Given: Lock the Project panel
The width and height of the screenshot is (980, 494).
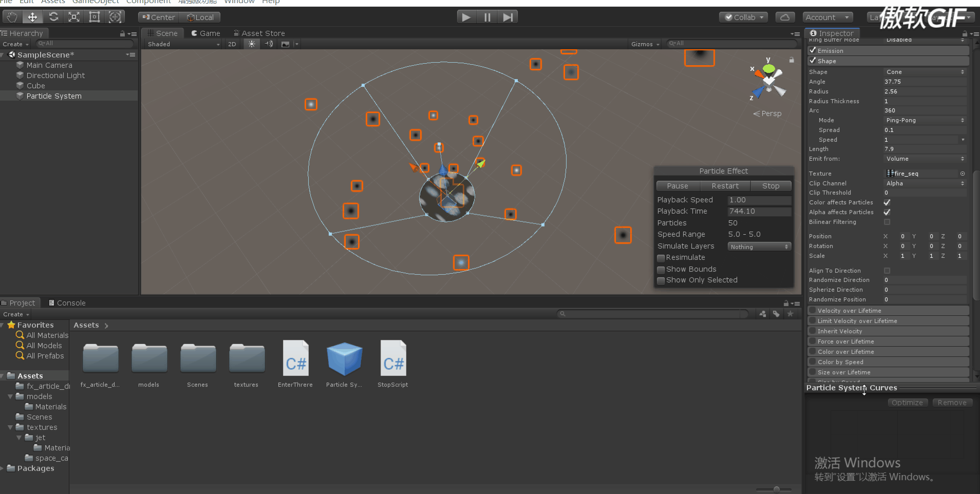Looking at the screenshot, I should tap(786, 303).
